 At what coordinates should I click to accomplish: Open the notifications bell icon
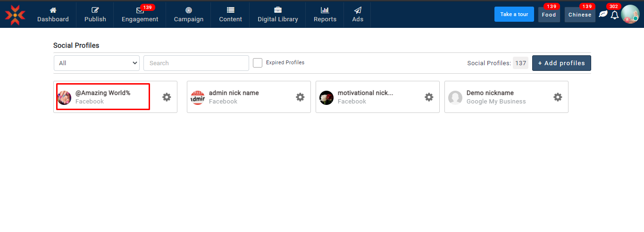pyautogui.click(x=614, y=15)
